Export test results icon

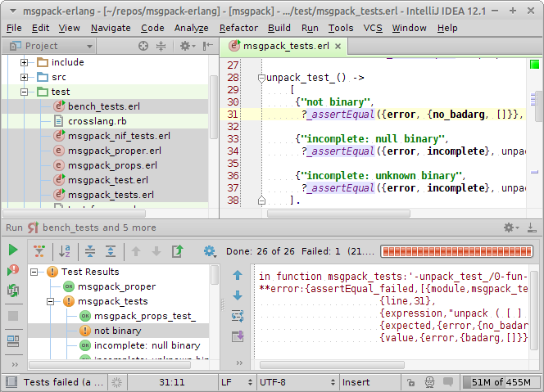tap(177, 251)
